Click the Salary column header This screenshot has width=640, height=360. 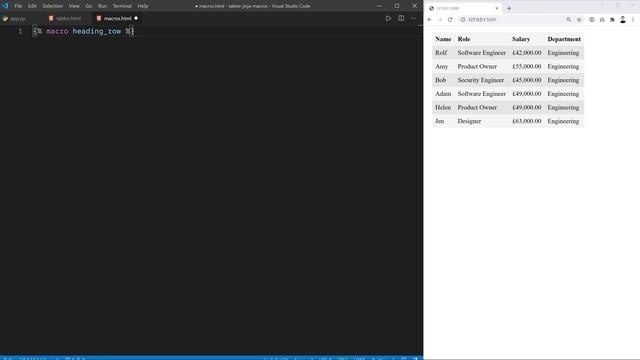click(521, 39)
